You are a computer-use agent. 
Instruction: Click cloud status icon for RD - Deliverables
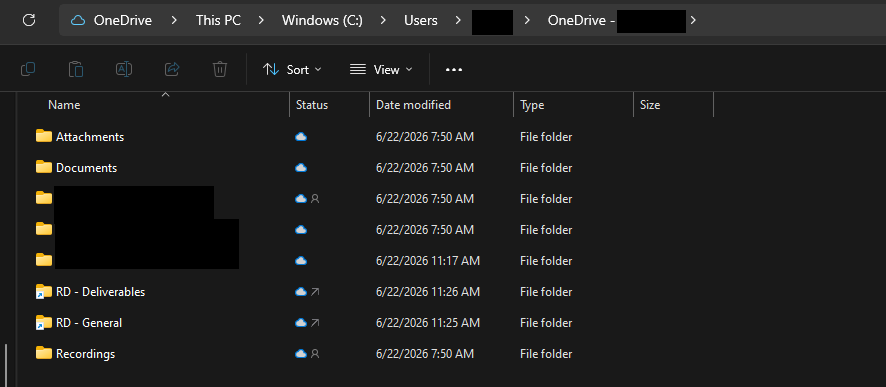(x=301, y=292)
